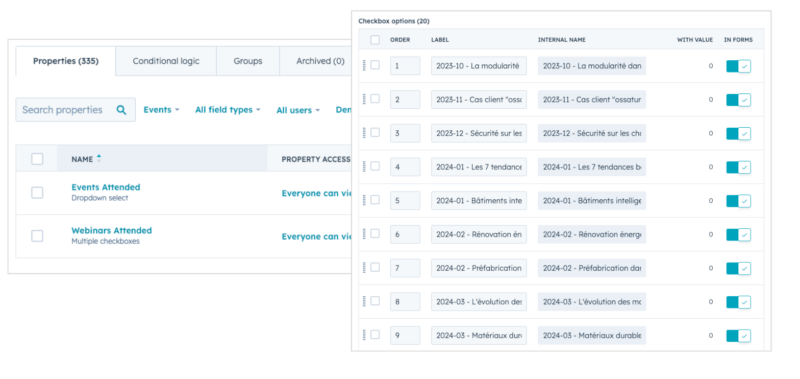Open the Events Attended property
The height and width of the screenshot is (379, 800).
coord(106,187)
